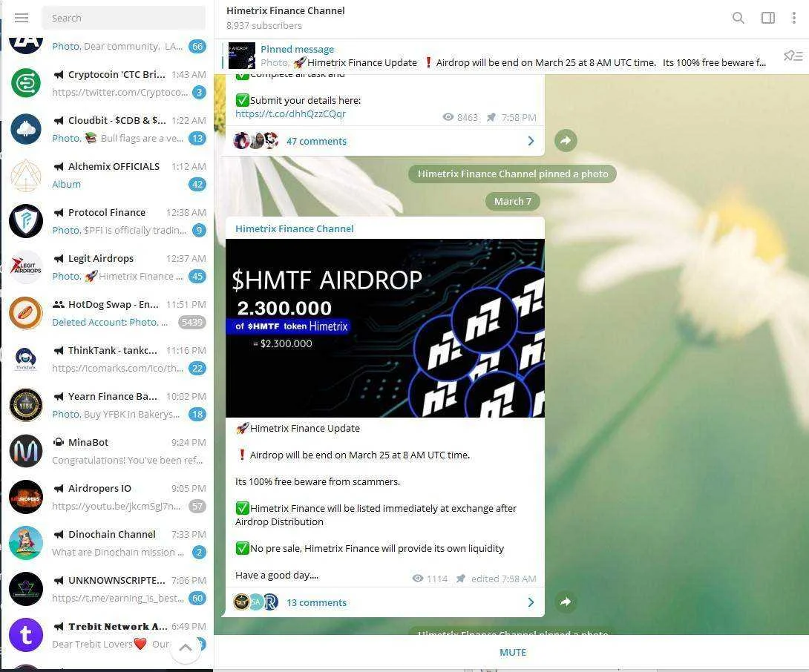Click the Airdropers IO avatar
The width and height of the screenshot is (809, 672).
coord(26,497)
